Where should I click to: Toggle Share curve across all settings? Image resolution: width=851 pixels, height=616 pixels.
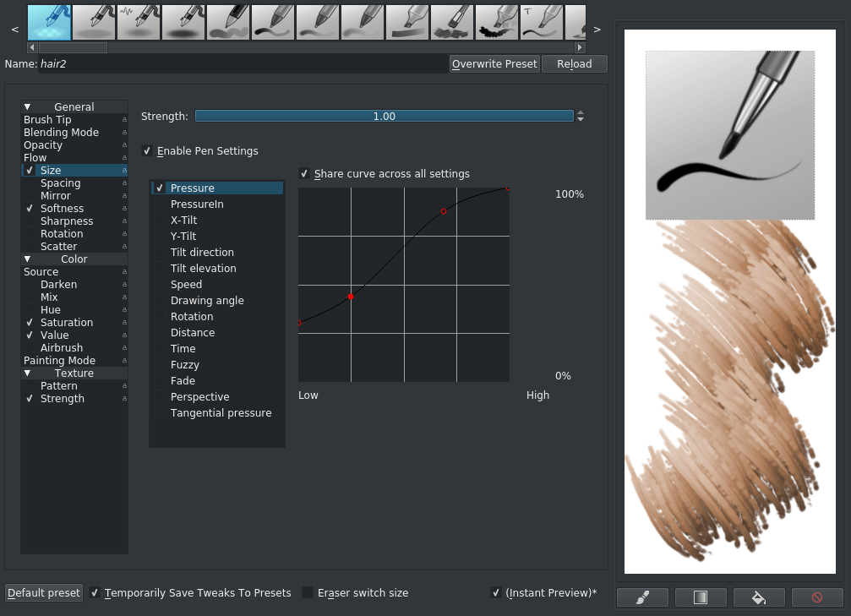(x=304, y=173)
